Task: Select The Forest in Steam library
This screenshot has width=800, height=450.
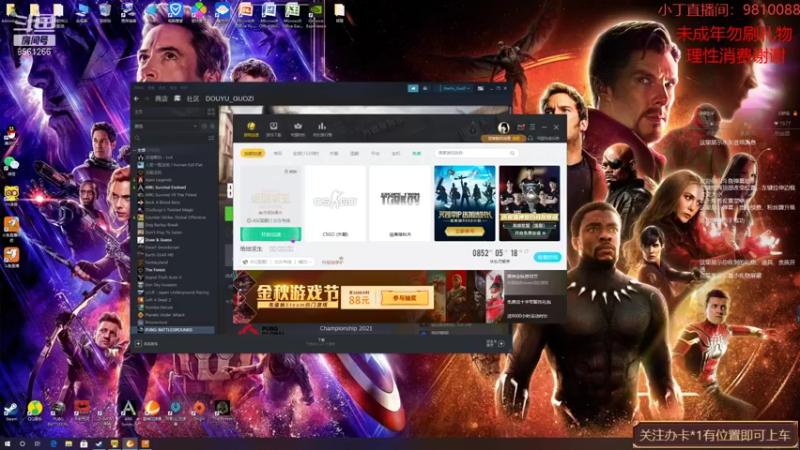Action: tap(155, 270)
